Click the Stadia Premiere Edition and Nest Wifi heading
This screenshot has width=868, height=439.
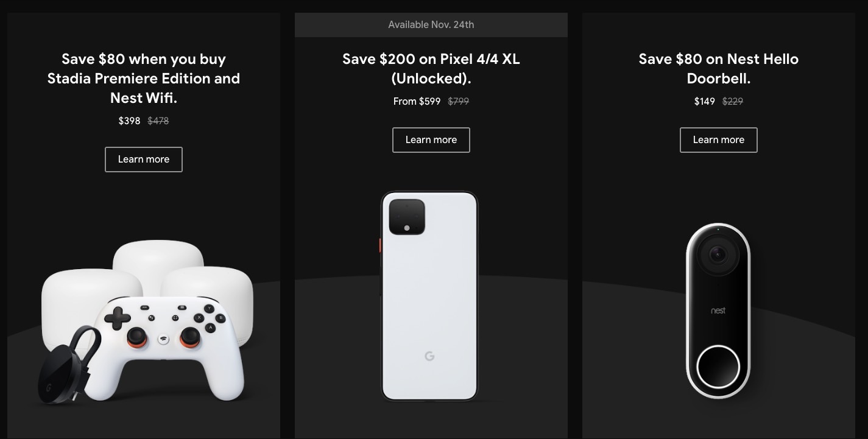click(x=144, y=79)
